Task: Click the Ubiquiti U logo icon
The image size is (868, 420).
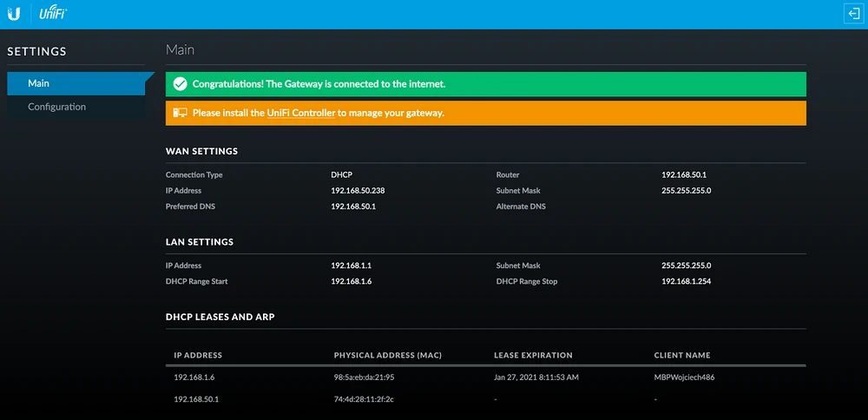Action: [x=14, y=14]
